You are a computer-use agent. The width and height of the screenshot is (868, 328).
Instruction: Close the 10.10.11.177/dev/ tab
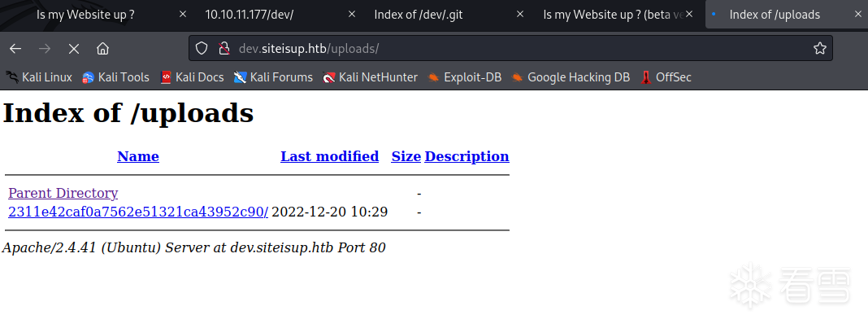[351, 14]
